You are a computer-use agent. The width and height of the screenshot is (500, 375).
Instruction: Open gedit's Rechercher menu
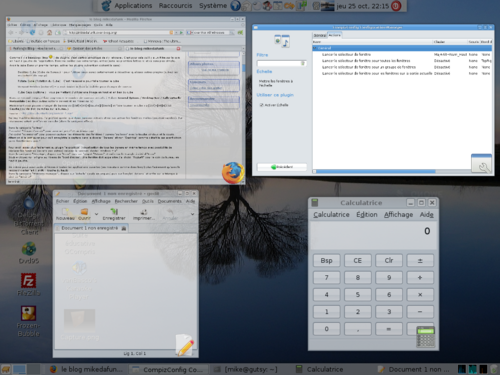126,201
